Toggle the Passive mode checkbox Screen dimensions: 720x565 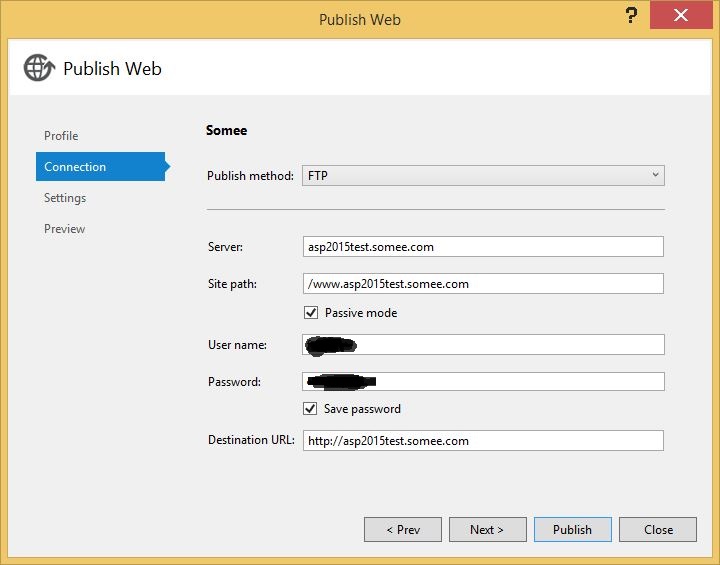(311, 313)
